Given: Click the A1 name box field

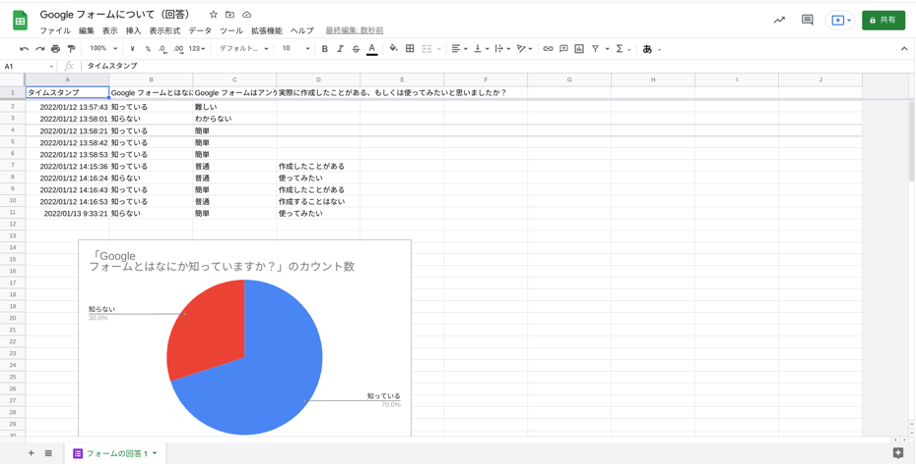Looking at the screenshot, I should tap(29, 67).
